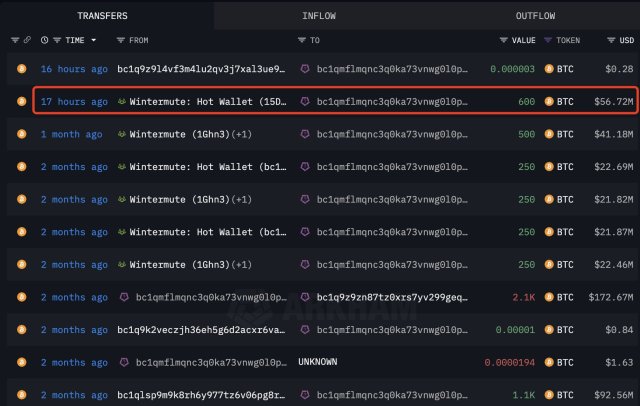Click Bitcoin chain icon on first row
Image resolution: width=640 pixels, height=406 pixels.
(21, 70)
